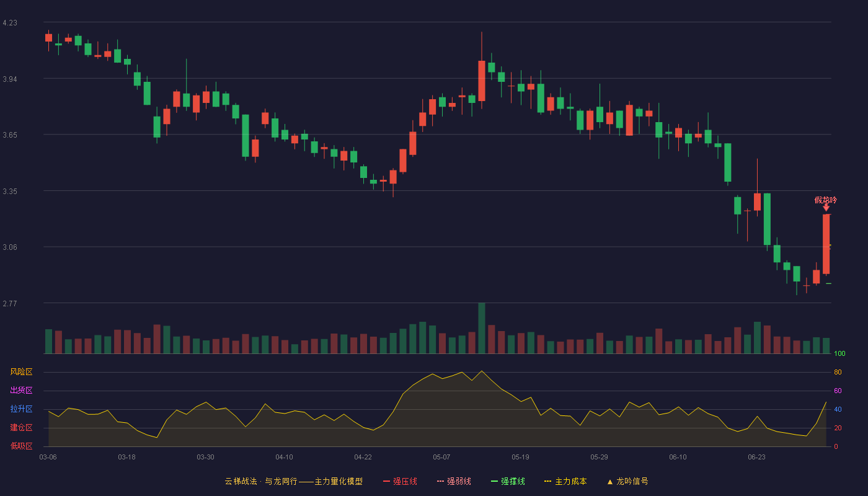The height and width of the screenshot is (496, 868).
Task: Select the 拉升区 zone label
Action: point(21,409)
